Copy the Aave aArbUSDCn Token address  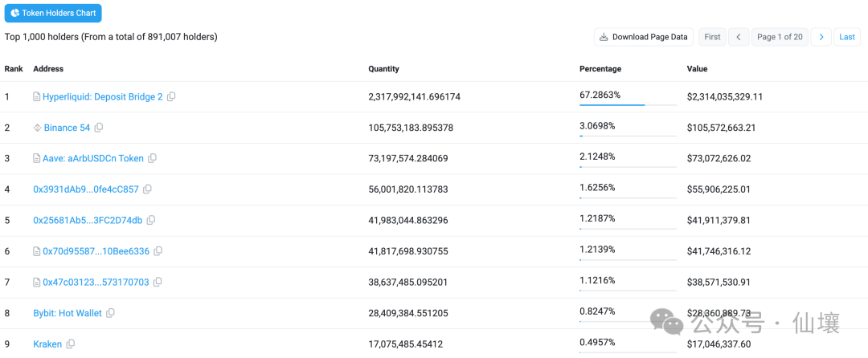pyautogui.click(x=153, y=159)
